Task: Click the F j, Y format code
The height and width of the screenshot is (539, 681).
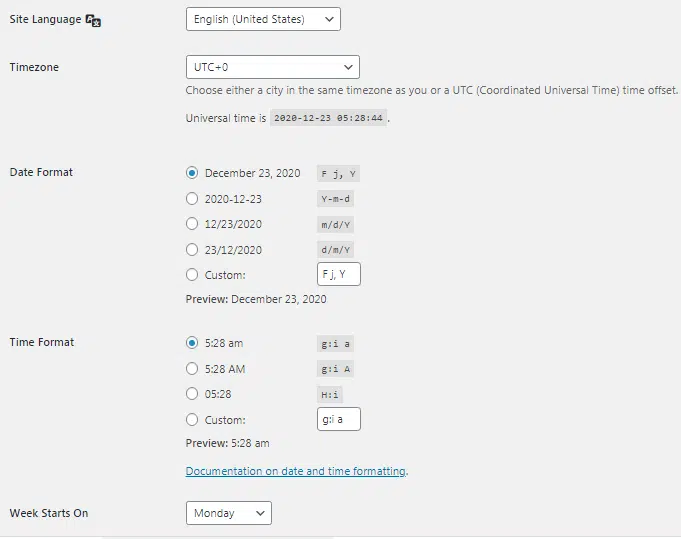Action: click(337, 173)
